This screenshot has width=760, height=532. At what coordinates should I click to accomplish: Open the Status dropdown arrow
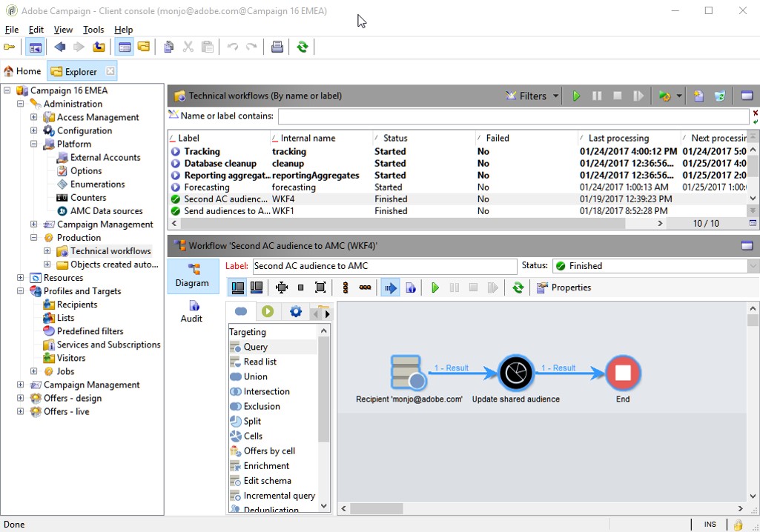click(753, 265)
